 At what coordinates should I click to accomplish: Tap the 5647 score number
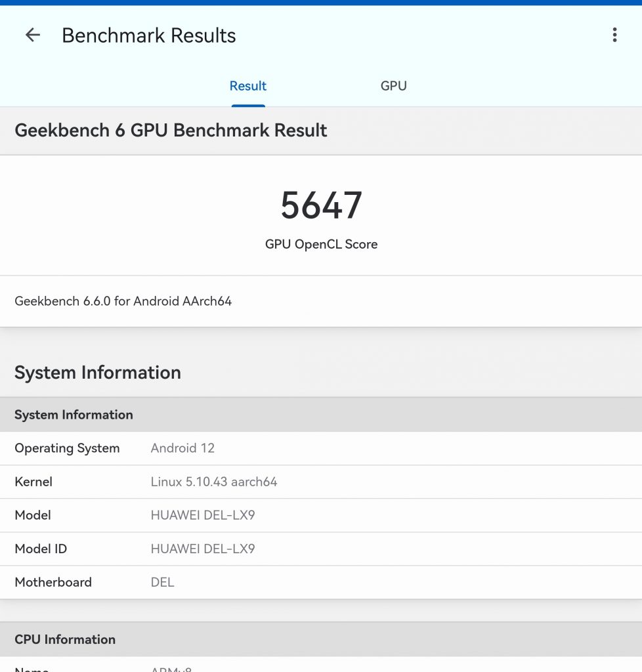click(x=321, y=205)
